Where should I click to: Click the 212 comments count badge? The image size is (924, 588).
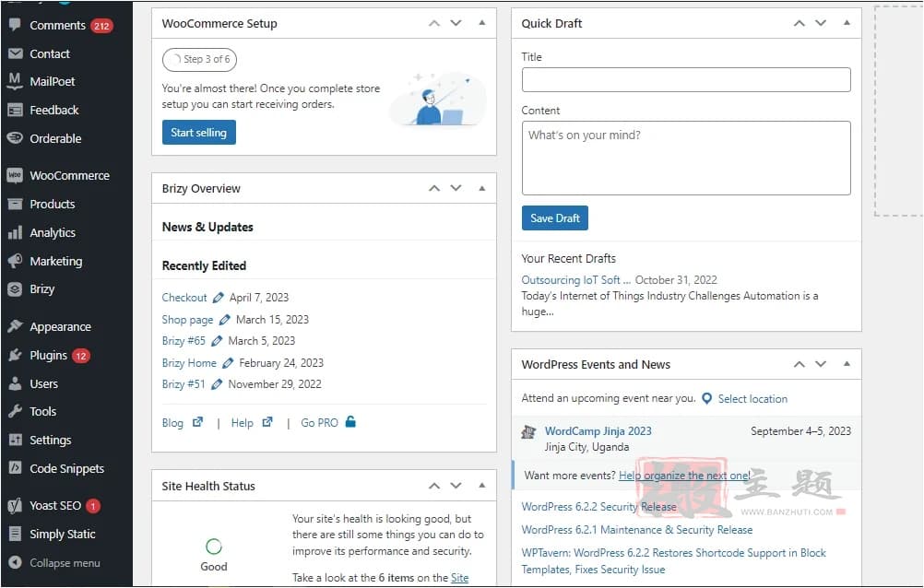click(x=101, y=26)
